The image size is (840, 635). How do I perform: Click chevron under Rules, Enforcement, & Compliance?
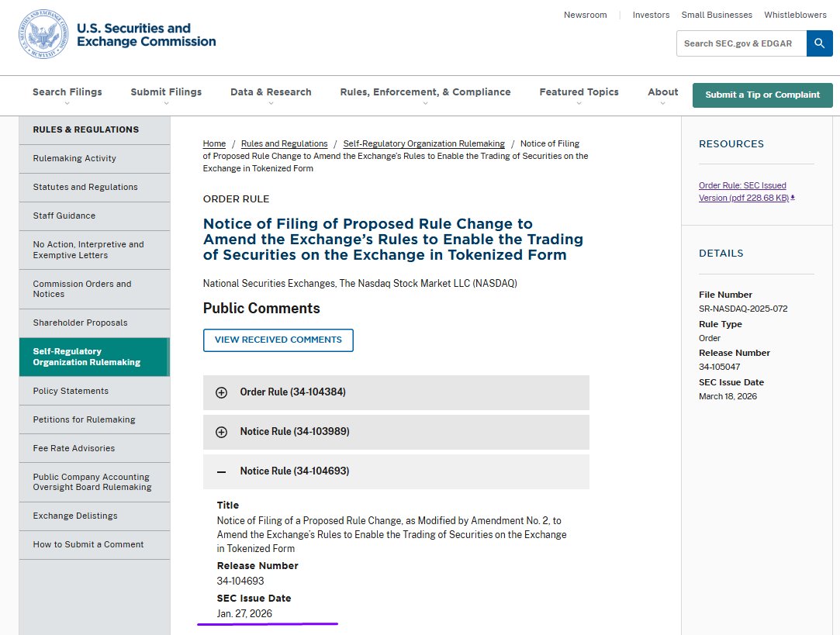pos(425,103)
